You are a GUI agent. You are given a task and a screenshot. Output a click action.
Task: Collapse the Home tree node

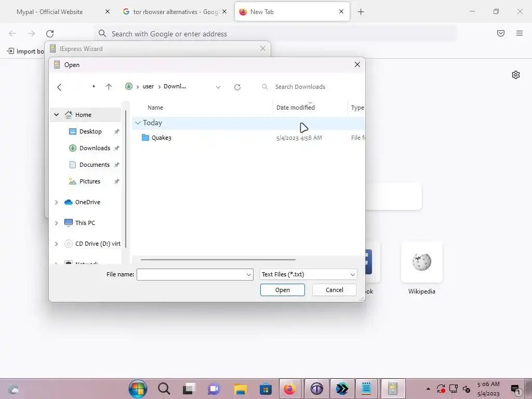pyautogui.click(x=56, y=115)
